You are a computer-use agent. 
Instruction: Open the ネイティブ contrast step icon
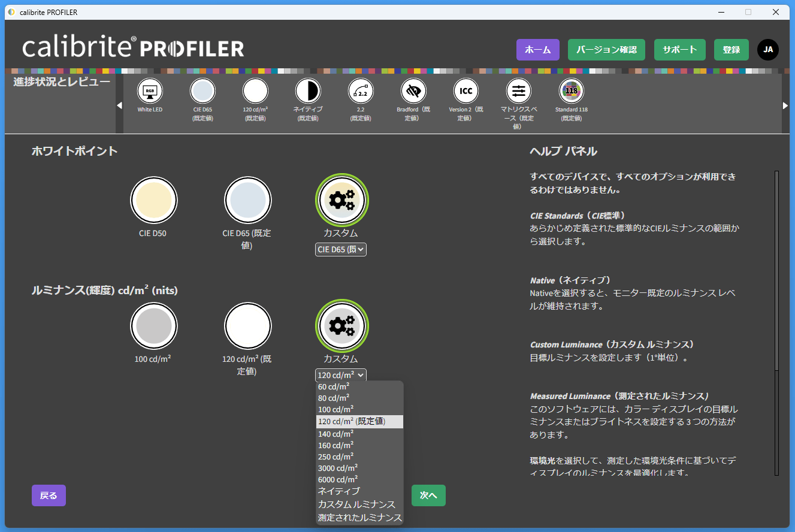(x=308, y=91)
